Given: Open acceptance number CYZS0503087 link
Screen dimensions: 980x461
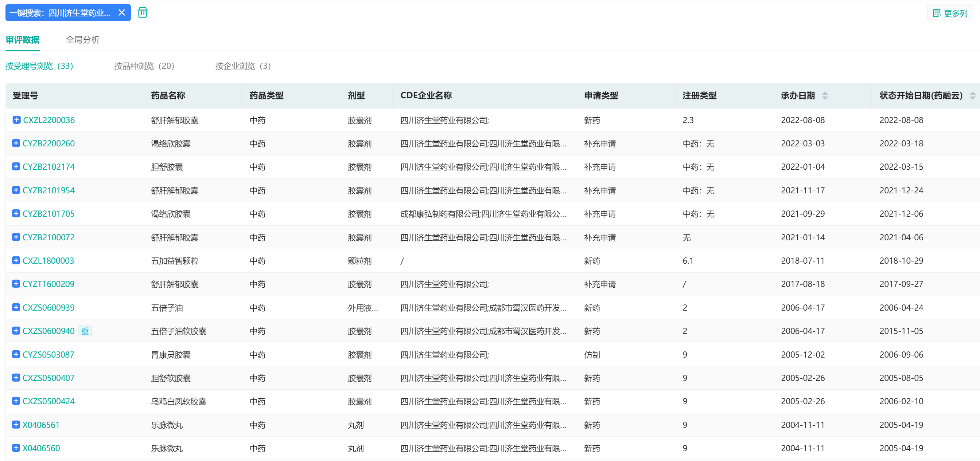Looking at the screenshot, I should point(48,355).
